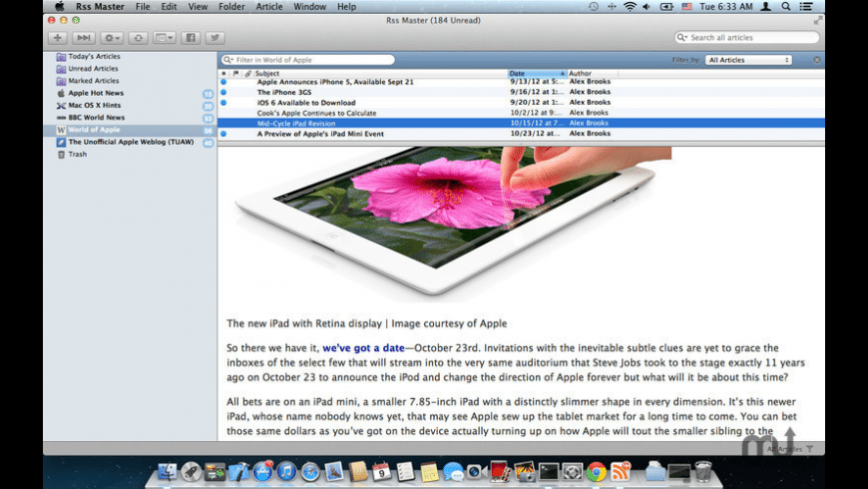Viewport: 868px width, 489px height.
Task: Share article to Facebook
Action: pyautogui.click(x=192, y=38)
